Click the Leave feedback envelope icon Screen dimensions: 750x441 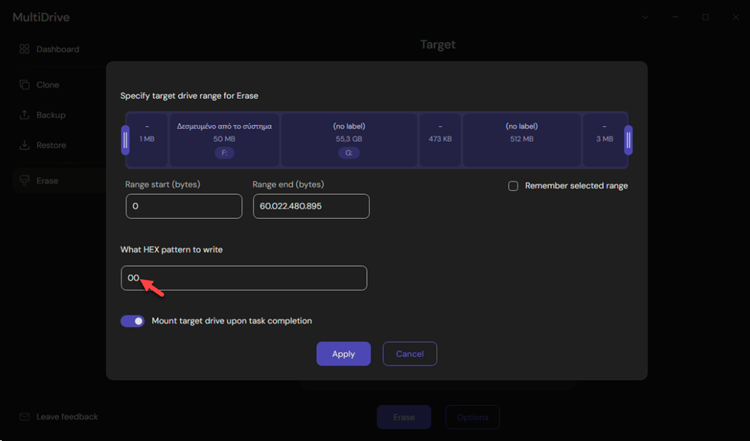24,417
